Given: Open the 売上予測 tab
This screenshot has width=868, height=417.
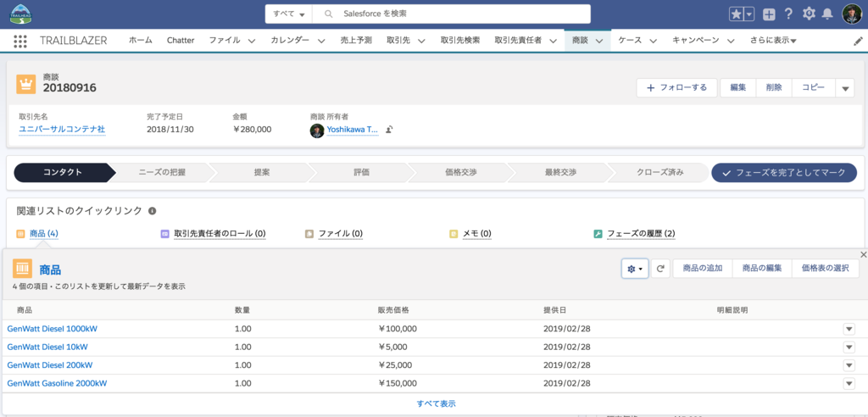Looking at the screenshot, I should [x=356, y=41].
